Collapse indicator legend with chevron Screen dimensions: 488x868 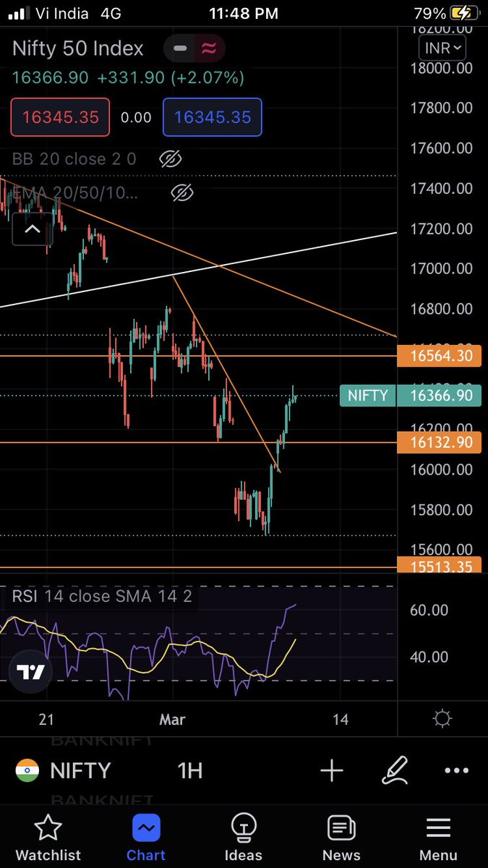coord(32,230)
